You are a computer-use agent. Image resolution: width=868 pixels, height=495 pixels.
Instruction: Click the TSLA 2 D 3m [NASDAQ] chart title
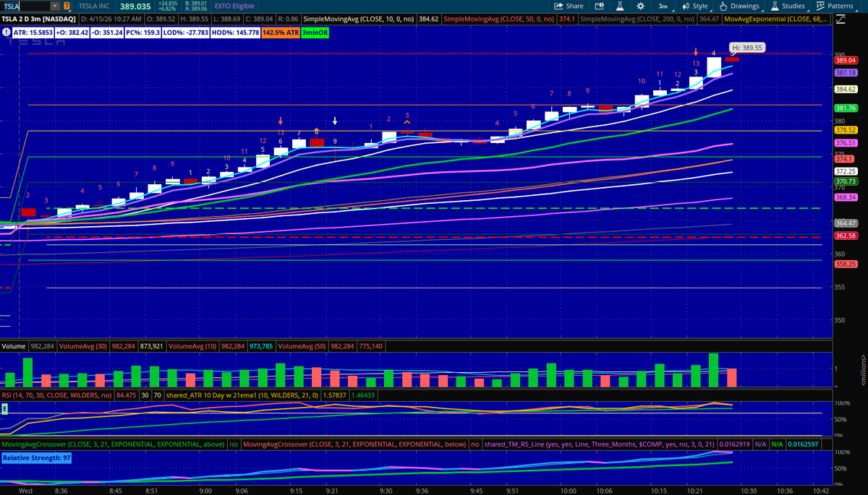38,17
